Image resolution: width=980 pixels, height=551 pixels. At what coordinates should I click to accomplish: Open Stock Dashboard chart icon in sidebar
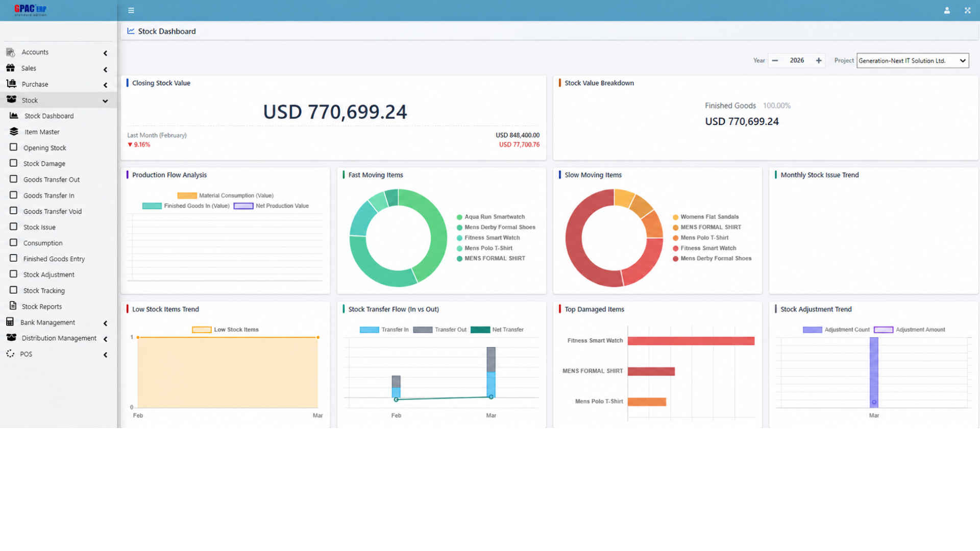(x=14, y=116)
